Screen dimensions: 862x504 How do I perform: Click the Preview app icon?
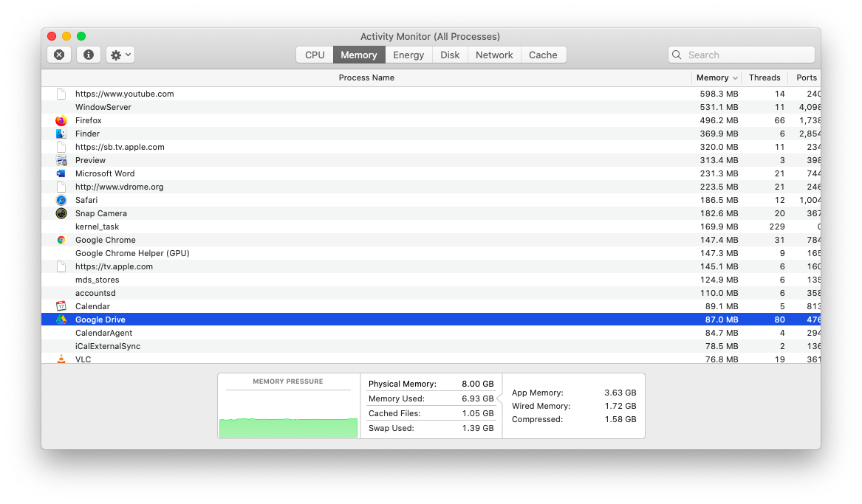(61, 160)
